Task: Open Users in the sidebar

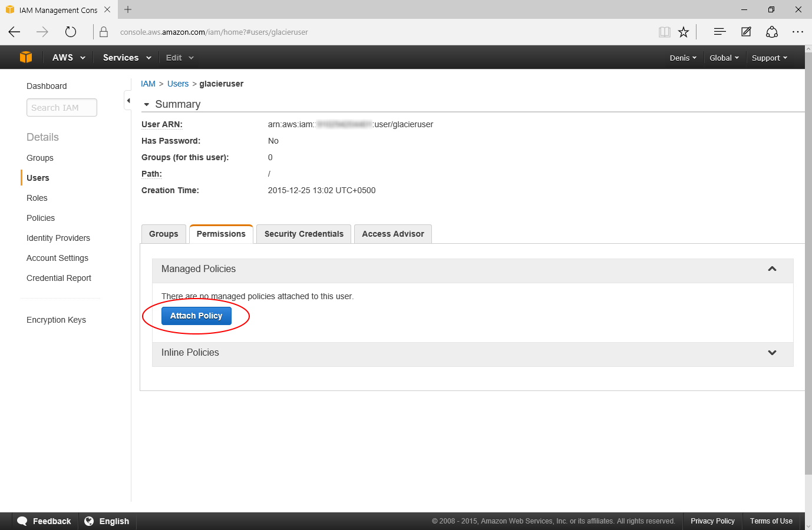Action: point(38,178)
